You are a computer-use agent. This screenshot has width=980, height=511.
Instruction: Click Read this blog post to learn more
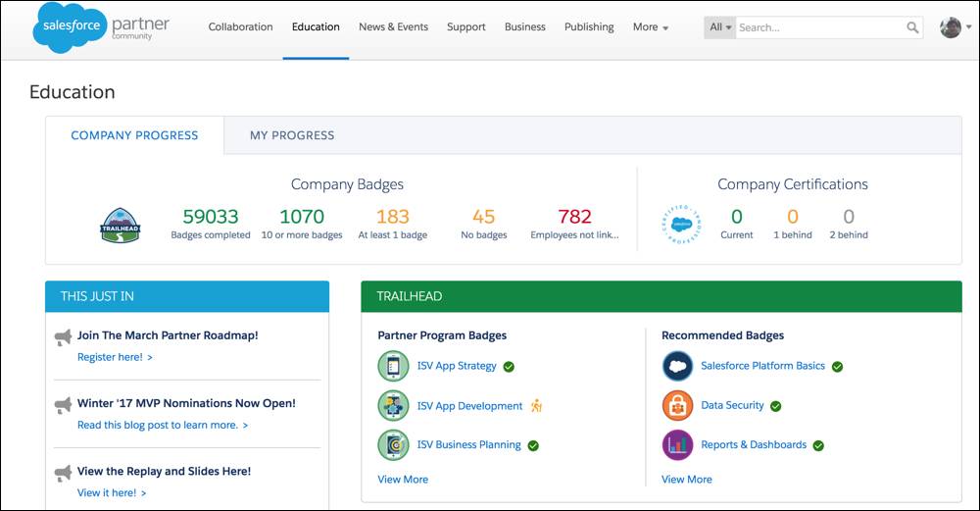[x=163, y=425]
